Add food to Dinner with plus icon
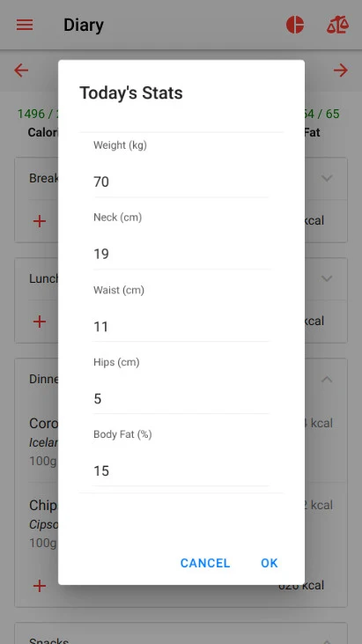 (x=40, y=586)
